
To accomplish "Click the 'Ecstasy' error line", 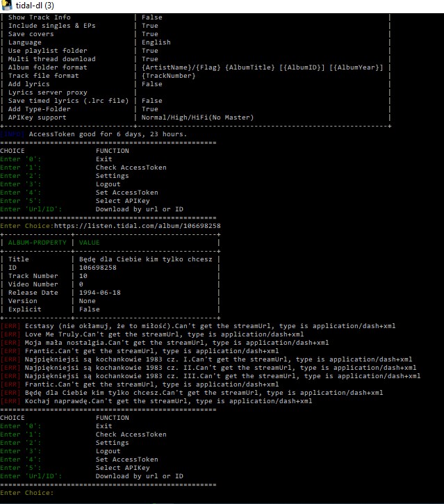I will coord(198,326).
